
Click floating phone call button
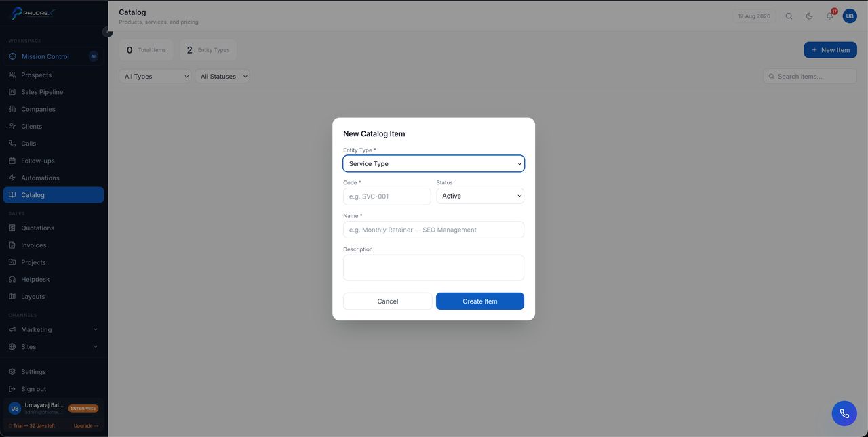[844, 413]
